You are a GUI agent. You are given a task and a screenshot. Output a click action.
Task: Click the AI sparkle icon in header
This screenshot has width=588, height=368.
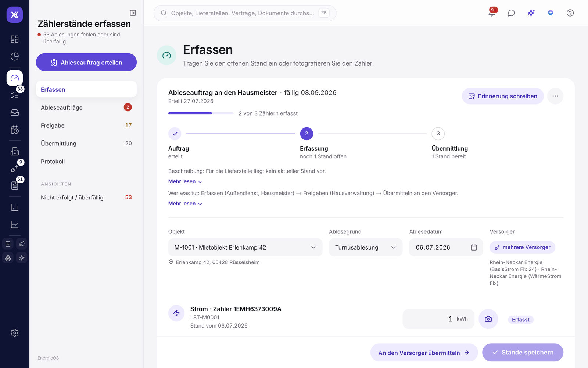(x=531, y=13)
